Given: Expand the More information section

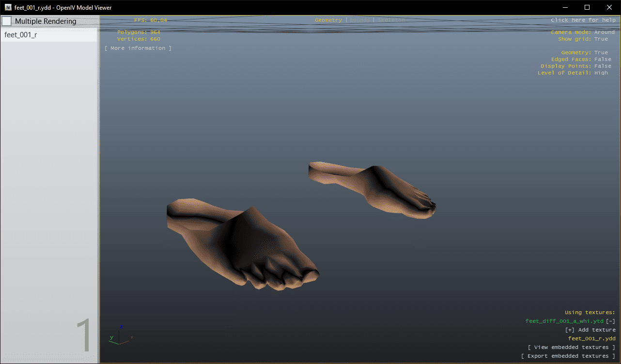Looking at the screenshot, I should click(138, 48).
